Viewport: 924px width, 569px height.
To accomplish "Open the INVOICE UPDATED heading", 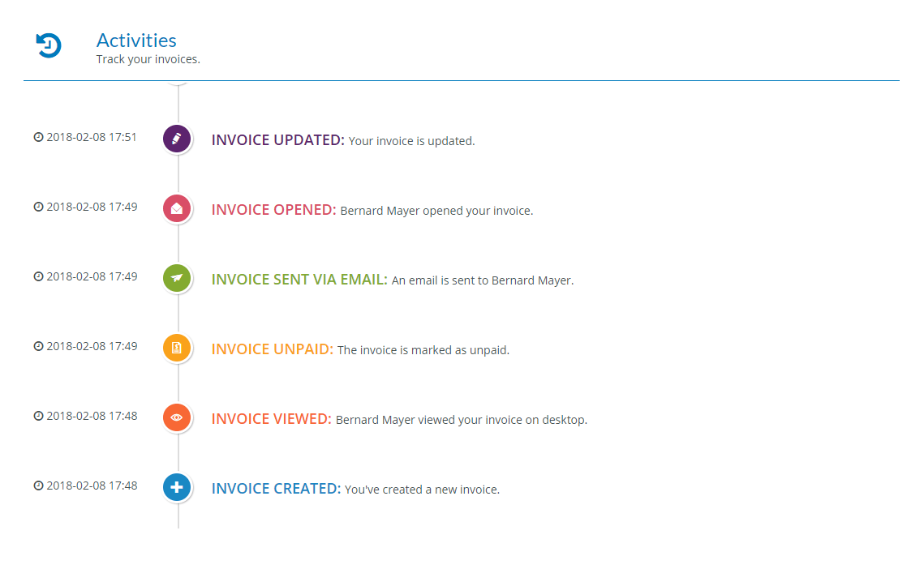I will 277,140.
